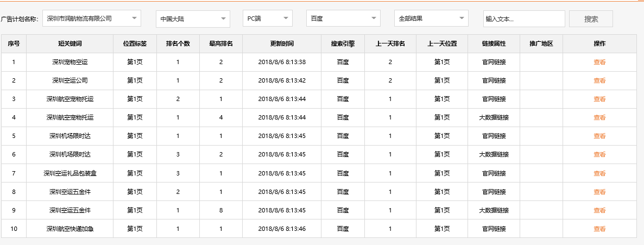Viewport: 644px width, 245px height.
Task: Click the 位置标签 column header
Action: (135, 43)
